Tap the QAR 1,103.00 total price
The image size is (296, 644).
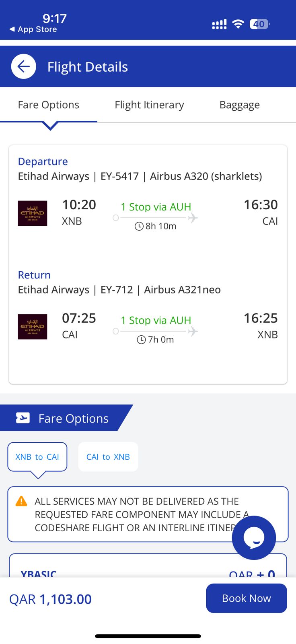click(x=51, y=599)
